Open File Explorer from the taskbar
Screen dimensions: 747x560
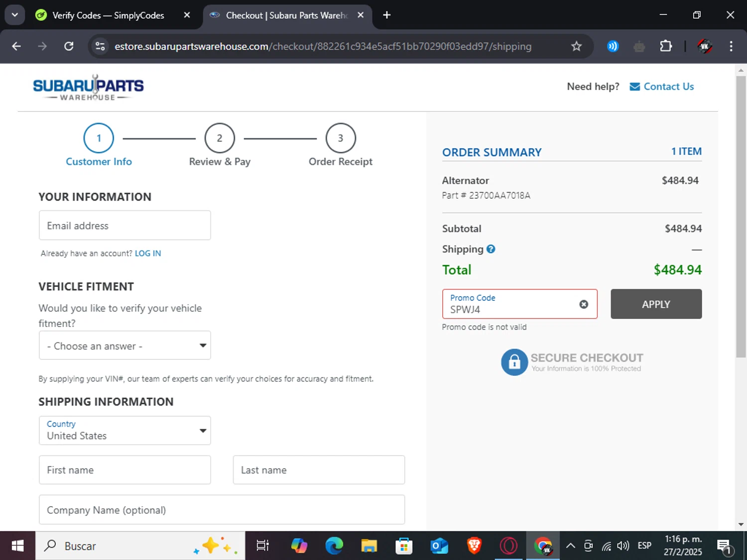coord(369,546)
